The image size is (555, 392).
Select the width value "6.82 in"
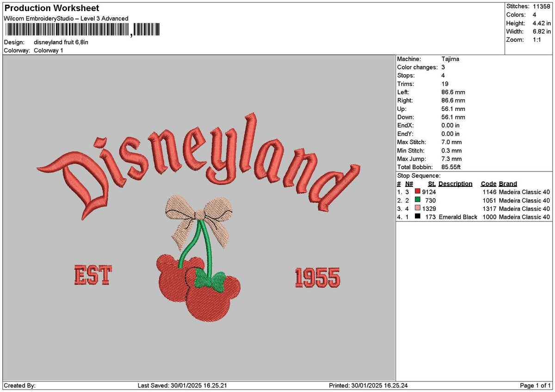tap(542, 31)
